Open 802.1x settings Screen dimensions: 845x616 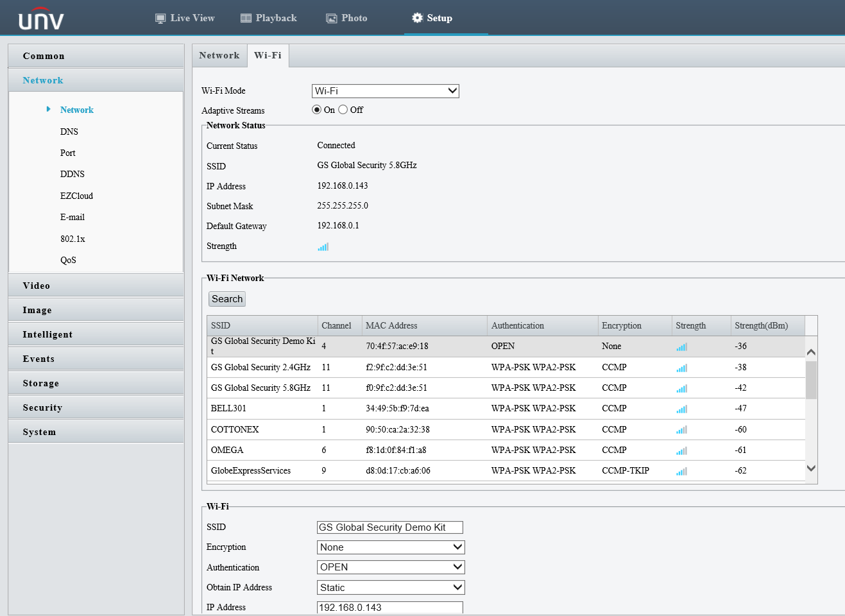pyautogui.click(x=73, y=239)
